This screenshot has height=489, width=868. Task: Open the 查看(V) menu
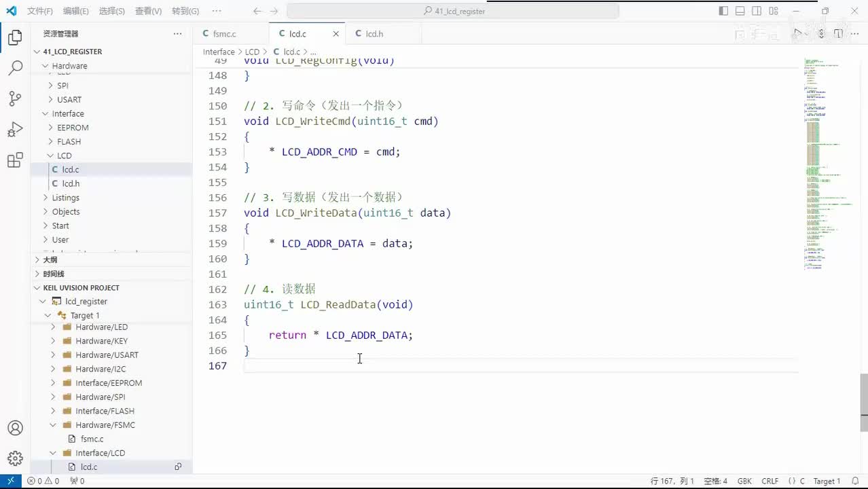[148, 11]
